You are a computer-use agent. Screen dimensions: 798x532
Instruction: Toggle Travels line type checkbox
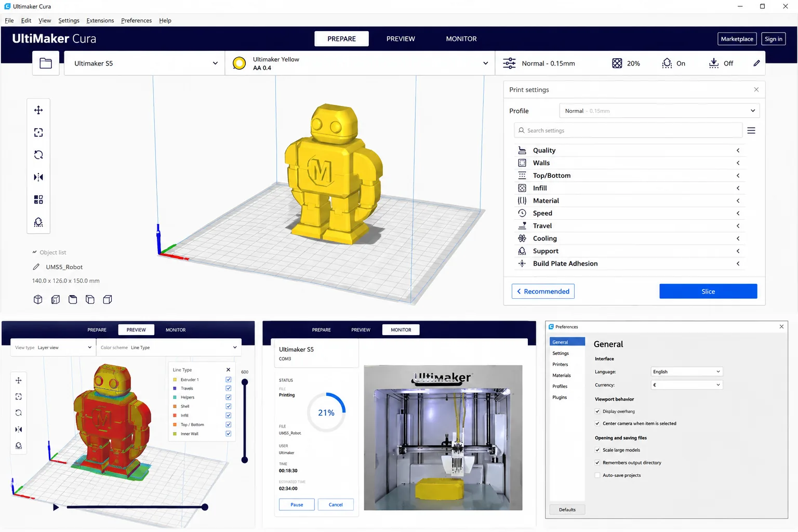coord(228,389)
